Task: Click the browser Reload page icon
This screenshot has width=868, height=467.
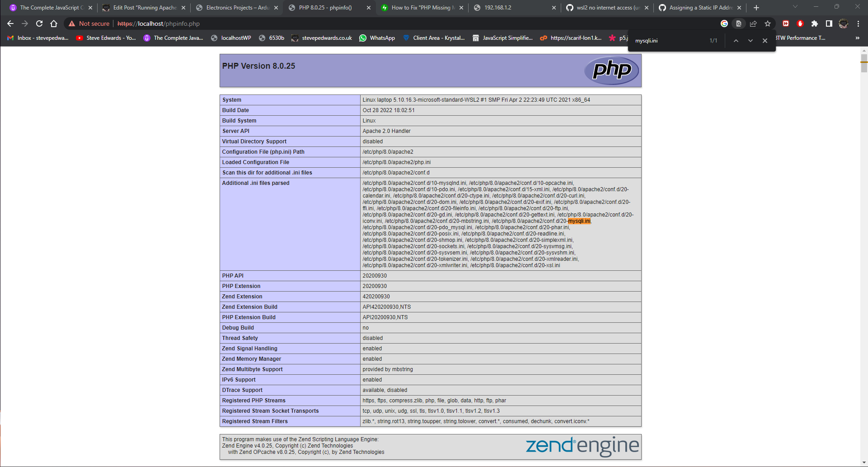Action: click(39, 24)
